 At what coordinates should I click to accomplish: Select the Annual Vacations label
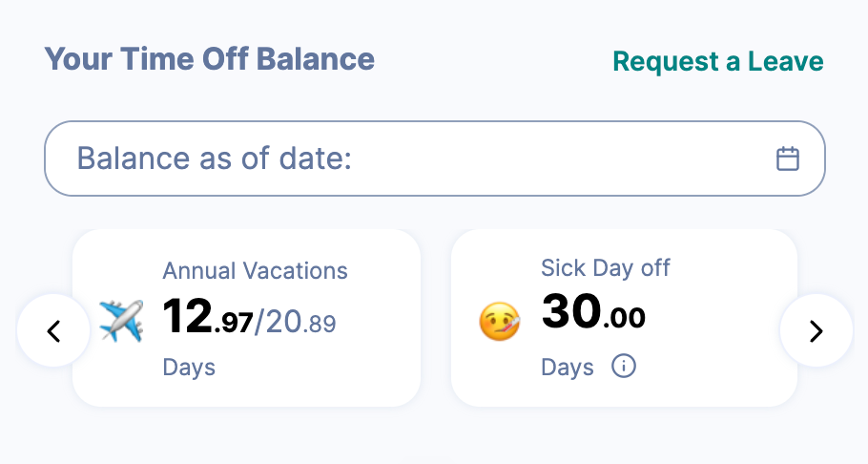pos(255,270)
